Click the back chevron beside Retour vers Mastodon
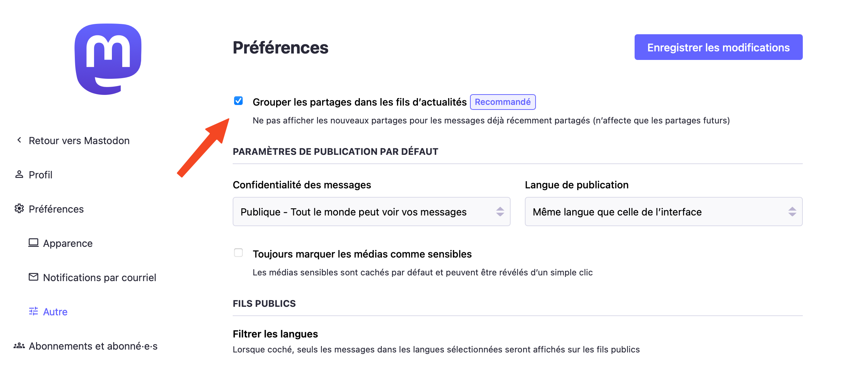Viewport: 868px width, 366px height. click(x=19, y=140)
